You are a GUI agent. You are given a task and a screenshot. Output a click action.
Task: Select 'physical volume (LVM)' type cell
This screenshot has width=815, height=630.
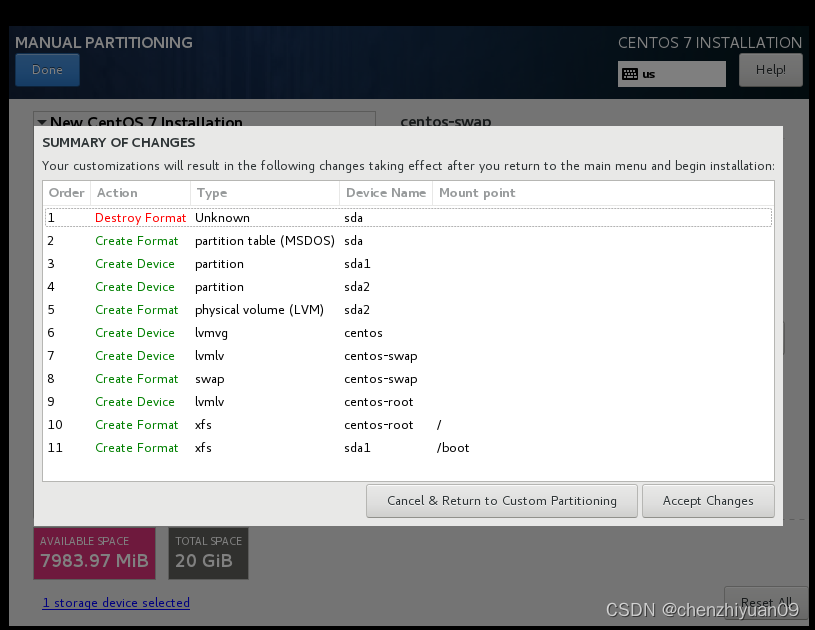(x=259, y=310)
